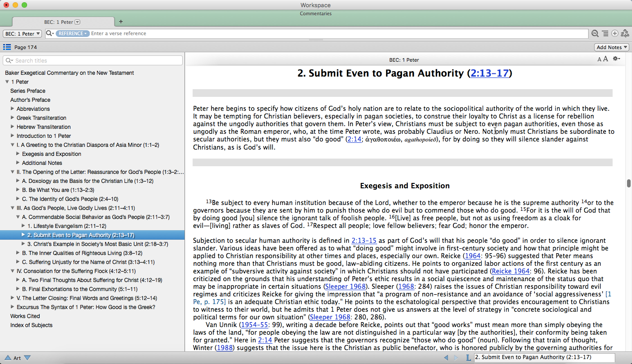Follow the 2:14 link before ἀγαθοποιέω
The height and width of the screenshot is (364, 632).
pyautogui.click(x=355, y=140)
